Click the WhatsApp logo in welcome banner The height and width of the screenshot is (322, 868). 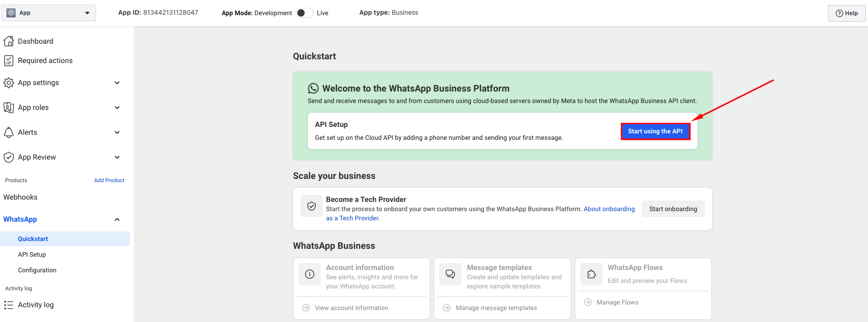313,88
